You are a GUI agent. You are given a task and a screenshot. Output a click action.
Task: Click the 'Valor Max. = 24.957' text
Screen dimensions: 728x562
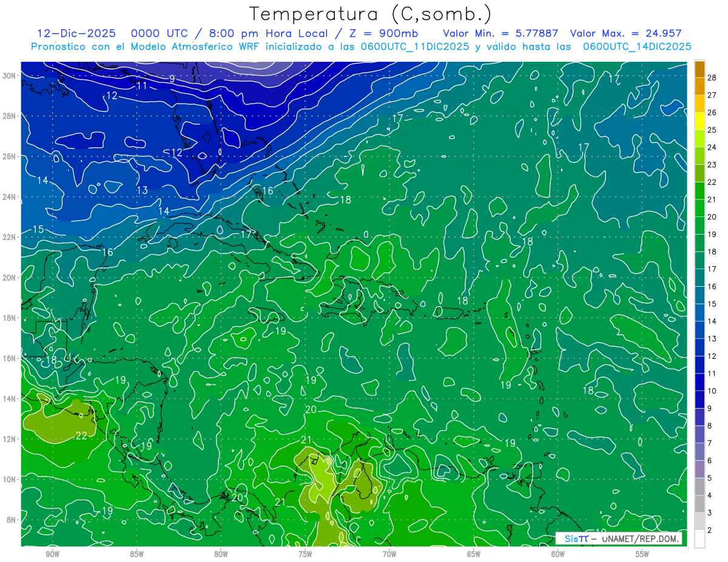(x=625, y=33)
